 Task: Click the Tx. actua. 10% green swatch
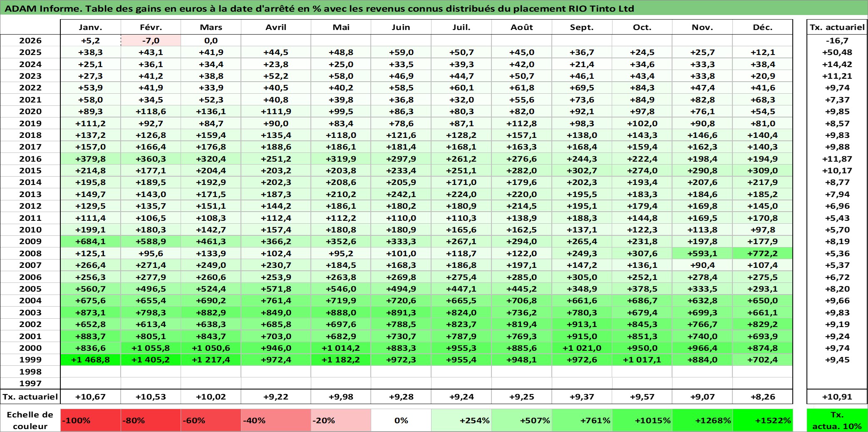tap(837, 420)
